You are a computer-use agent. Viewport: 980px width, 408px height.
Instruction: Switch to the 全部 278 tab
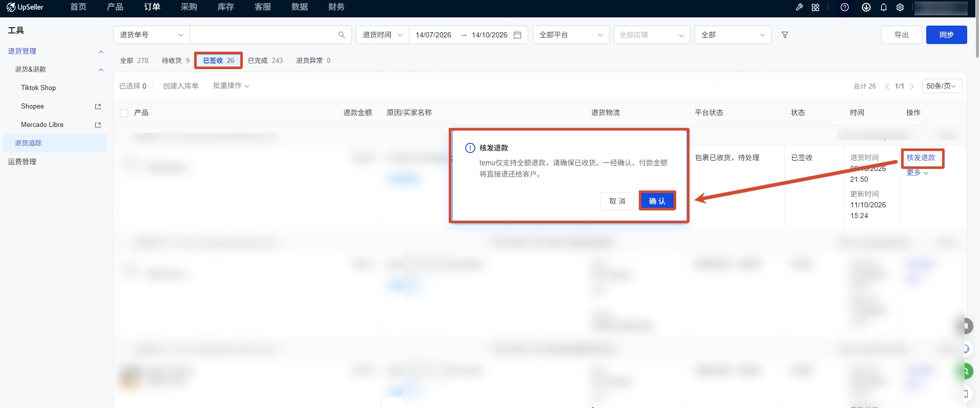134,60
